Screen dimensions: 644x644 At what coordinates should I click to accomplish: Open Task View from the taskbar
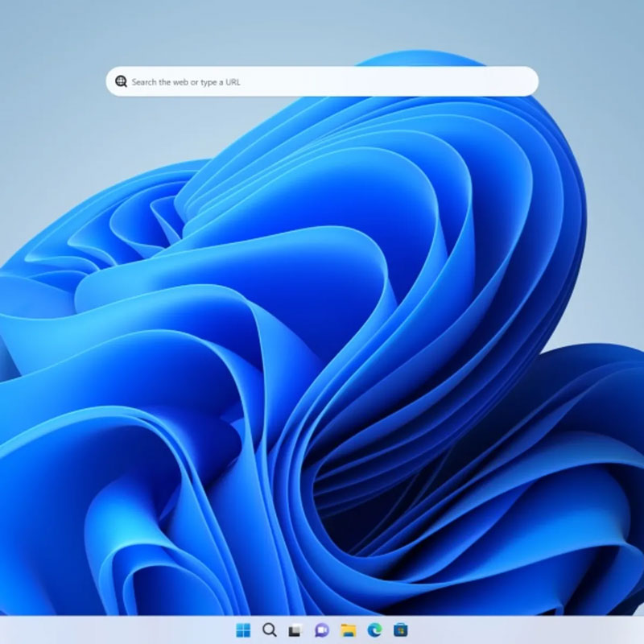click(295, 630)
